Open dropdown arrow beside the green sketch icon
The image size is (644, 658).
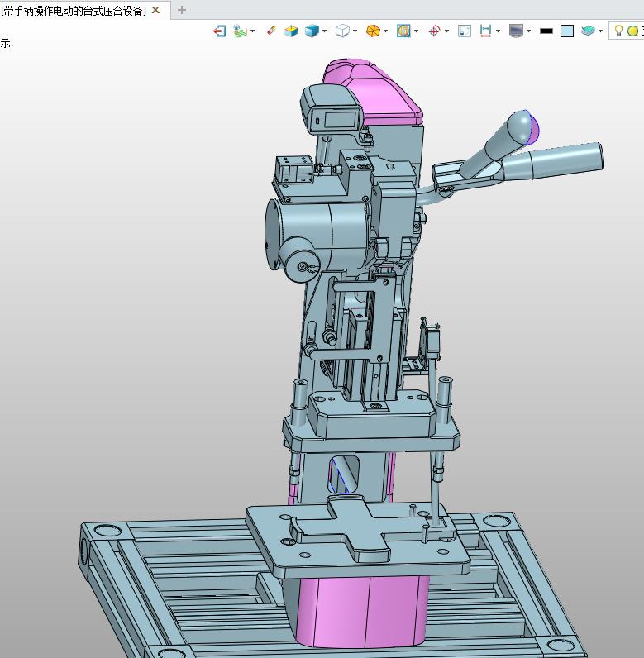point(253,31)
